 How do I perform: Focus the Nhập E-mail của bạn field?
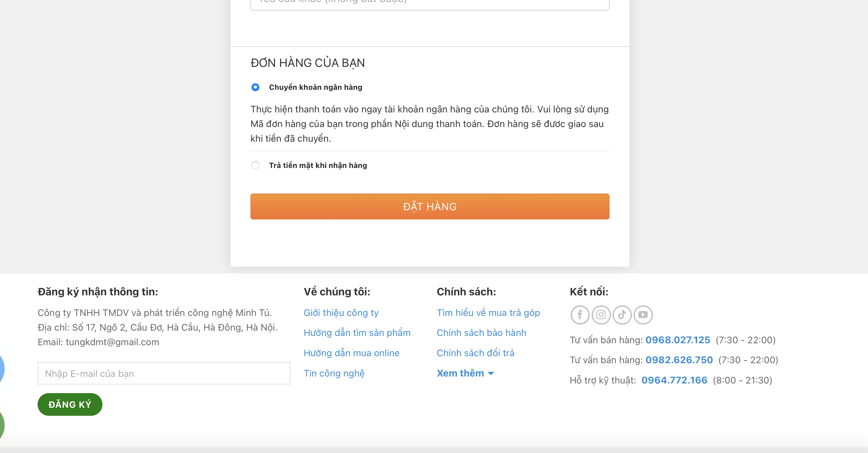coord(164,373)
